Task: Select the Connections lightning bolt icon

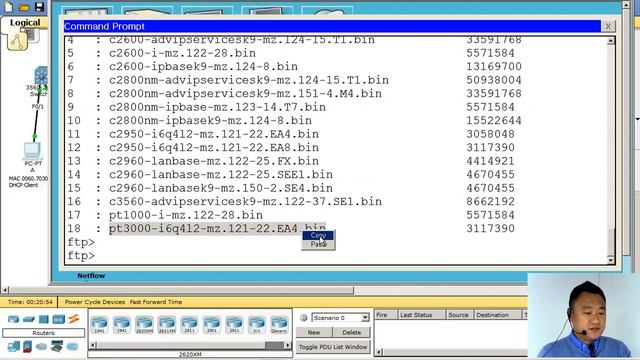Action: [73, 319]
